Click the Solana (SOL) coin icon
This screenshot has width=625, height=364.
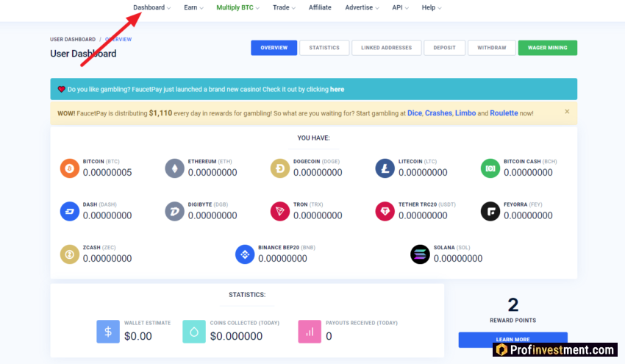click(x=420, y=254)
